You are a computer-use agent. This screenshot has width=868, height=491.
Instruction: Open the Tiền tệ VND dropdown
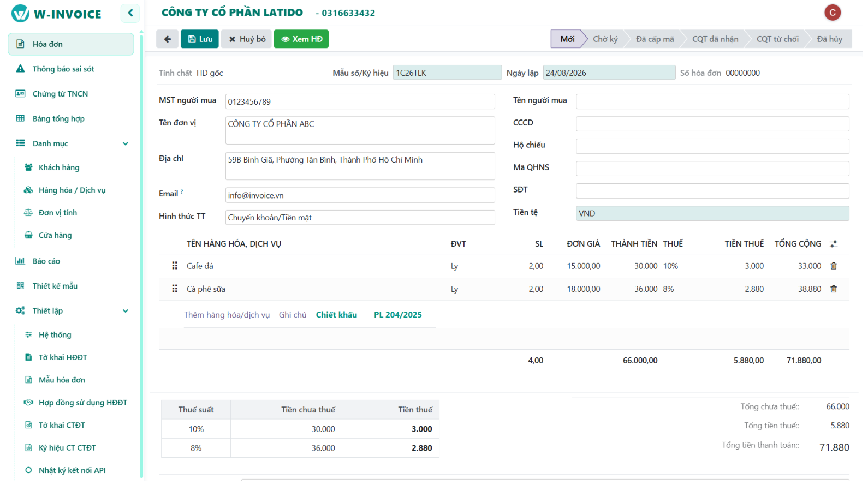pyautogui.click(x=712, y=213)
